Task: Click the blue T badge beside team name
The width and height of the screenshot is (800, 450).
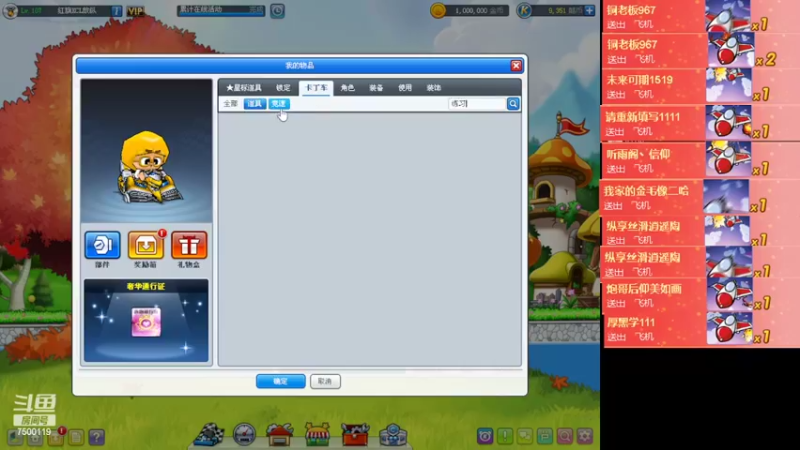Action: click(x=116, y=11)
